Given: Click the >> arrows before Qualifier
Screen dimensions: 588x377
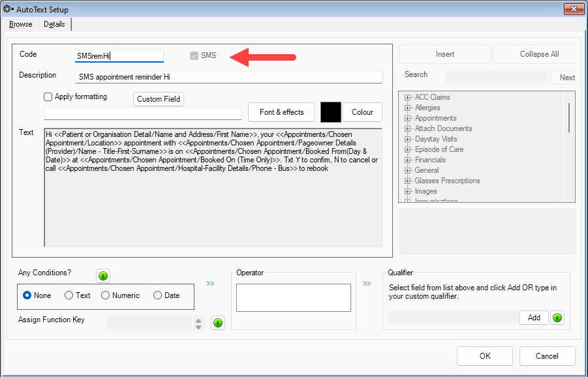Looking at the screenshot, I should coord(367,283).
